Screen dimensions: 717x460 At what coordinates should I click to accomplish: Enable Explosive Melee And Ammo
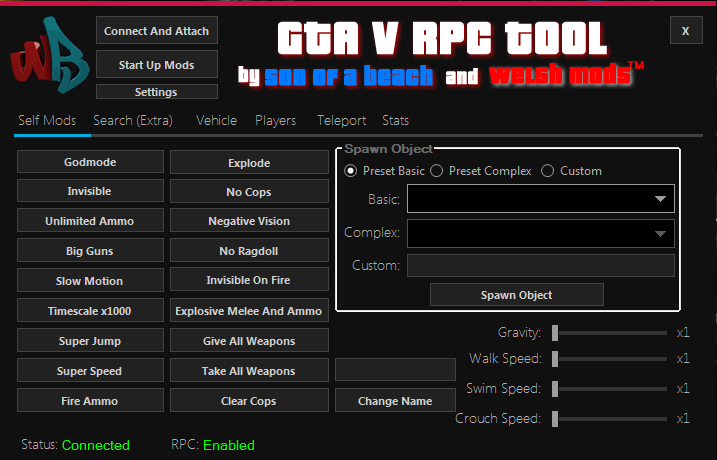[x=249, y=310]
